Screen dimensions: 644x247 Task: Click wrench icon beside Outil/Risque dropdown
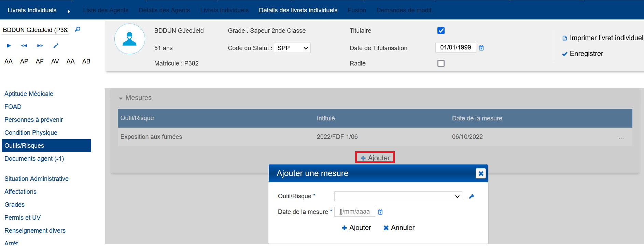472,197
